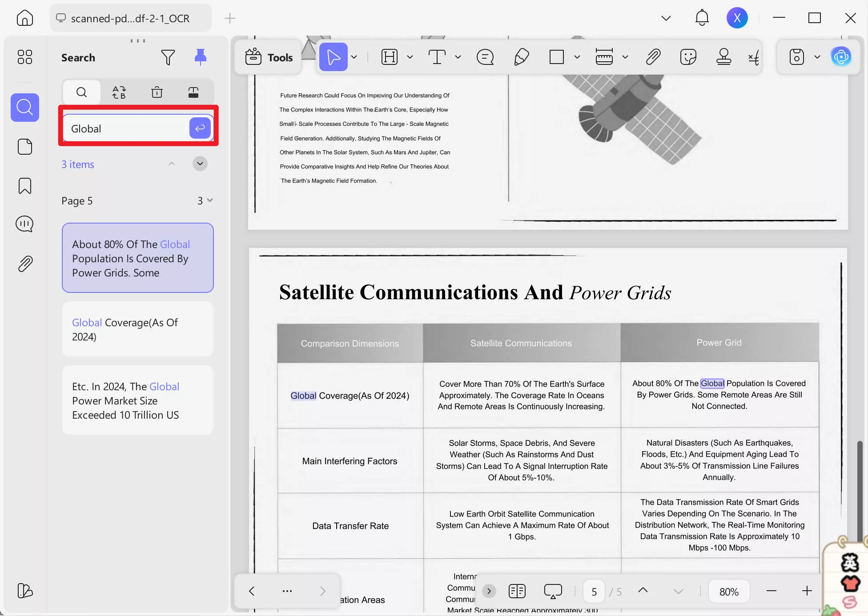
Task: Toggle dual-page view in bottom bar
Action: point(517,591)
